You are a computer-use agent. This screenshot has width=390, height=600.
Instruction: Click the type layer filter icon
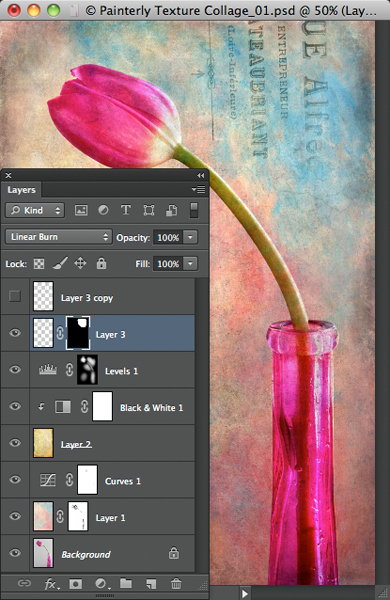tap(126, 210)
